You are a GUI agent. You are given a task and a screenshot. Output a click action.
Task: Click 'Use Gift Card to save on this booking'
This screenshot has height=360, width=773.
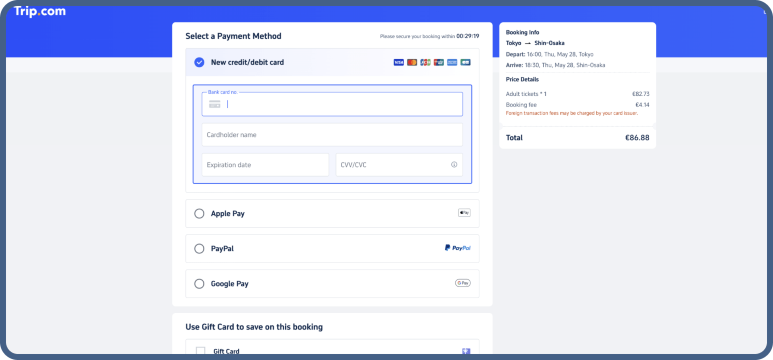click(254, 327)
